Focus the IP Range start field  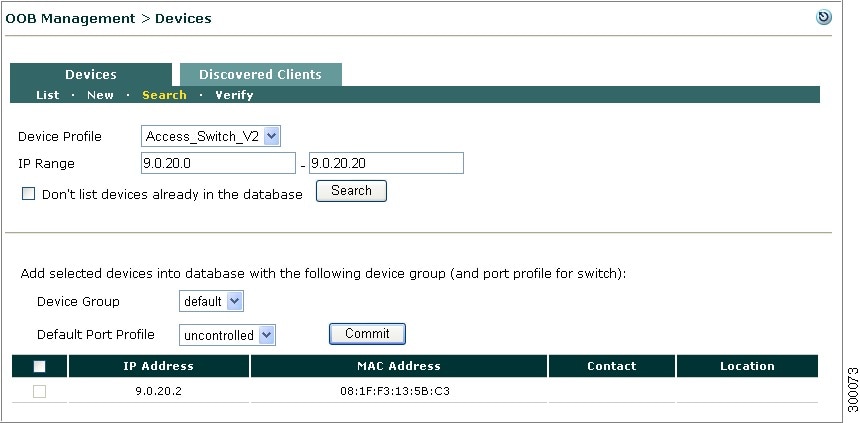pos(218,163)
